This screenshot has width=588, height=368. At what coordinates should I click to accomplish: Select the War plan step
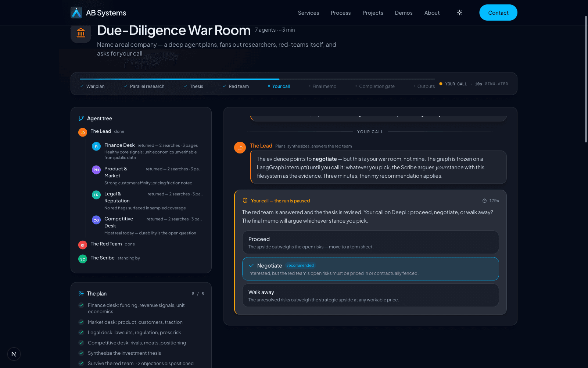[x=92, y=86]
